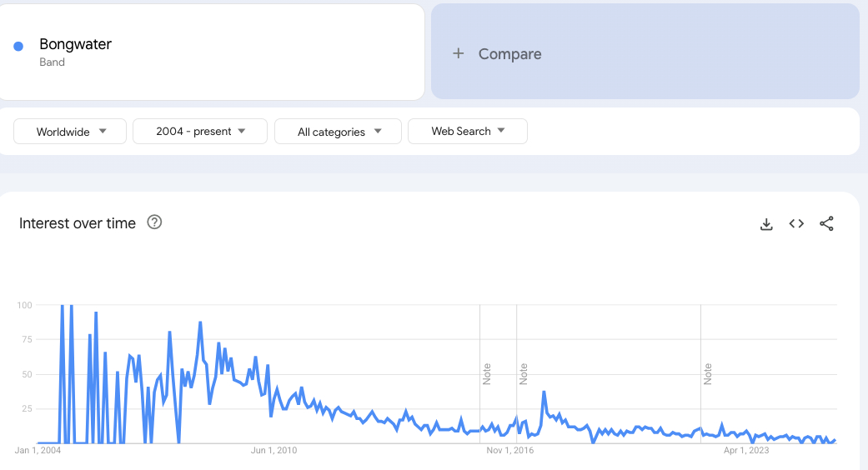The width and height of the screenshot is (868, 470).
Task: Click the embed code icon
Action: coord(796,223)
